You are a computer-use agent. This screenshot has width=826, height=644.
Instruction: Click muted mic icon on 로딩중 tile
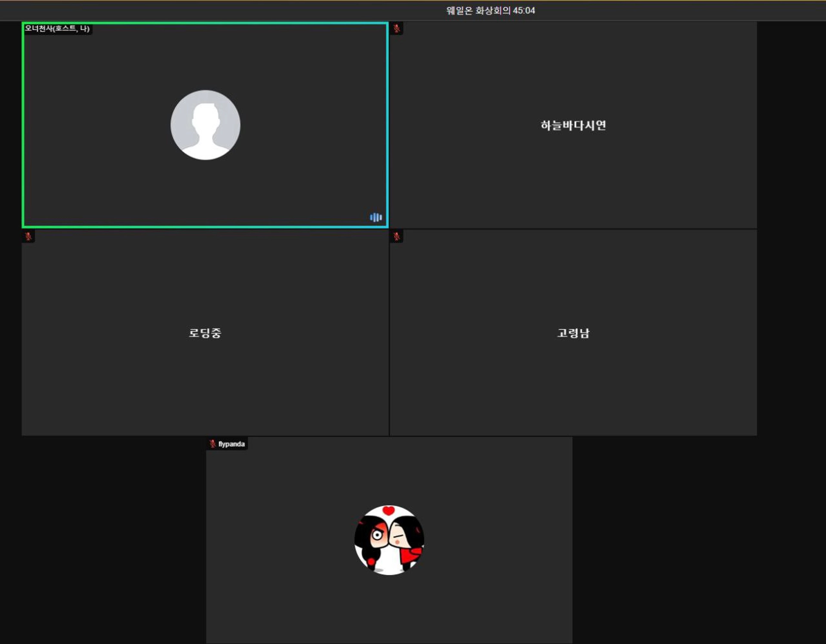point(28,236)
